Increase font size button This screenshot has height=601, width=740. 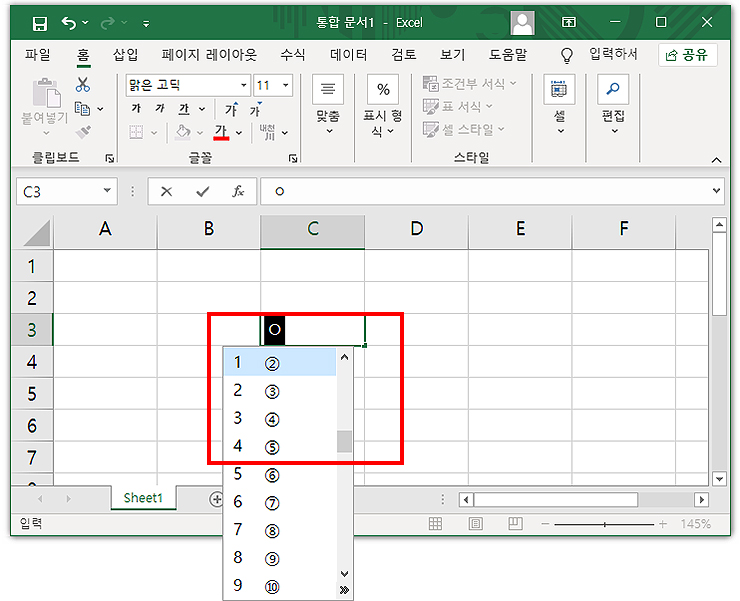pyautogui.click(x=231, y=109)
